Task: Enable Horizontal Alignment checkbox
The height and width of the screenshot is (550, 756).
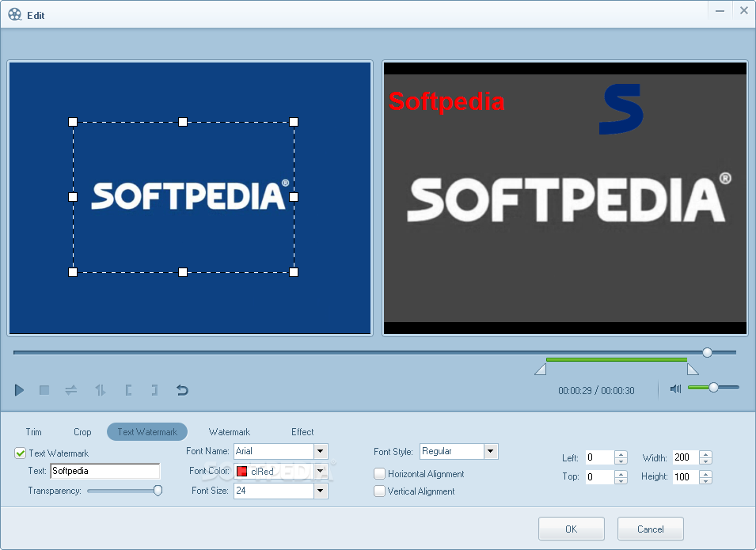Action: pos(379,474)
